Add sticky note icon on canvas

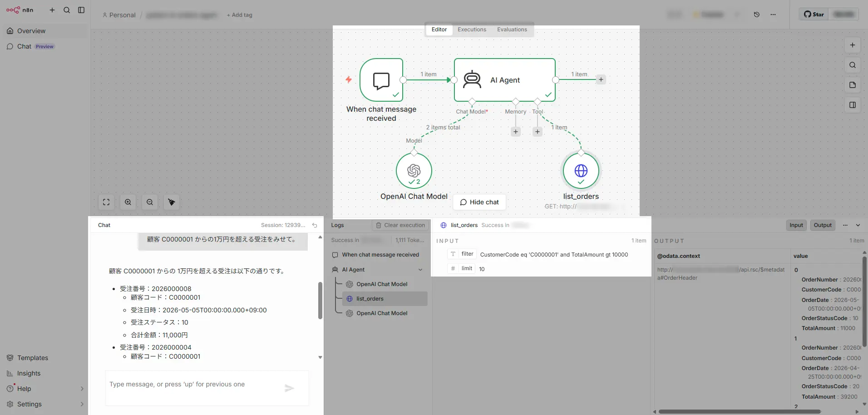click(x=853, y=85)
